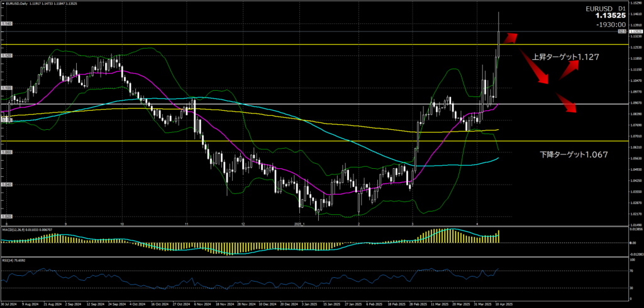
Task: Click the -1930:00 countdown timer text
Action: coord(618,25)
